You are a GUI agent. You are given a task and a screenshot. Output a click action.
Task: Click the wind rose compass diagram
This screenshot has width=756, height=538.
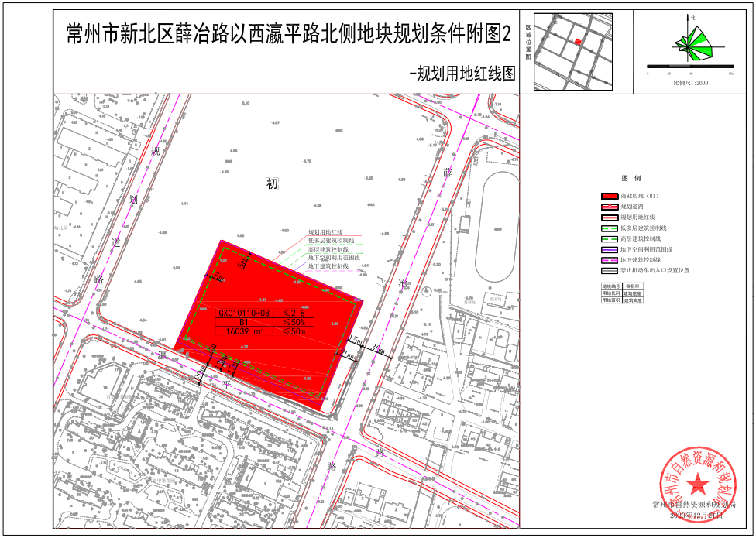[694, 43]
